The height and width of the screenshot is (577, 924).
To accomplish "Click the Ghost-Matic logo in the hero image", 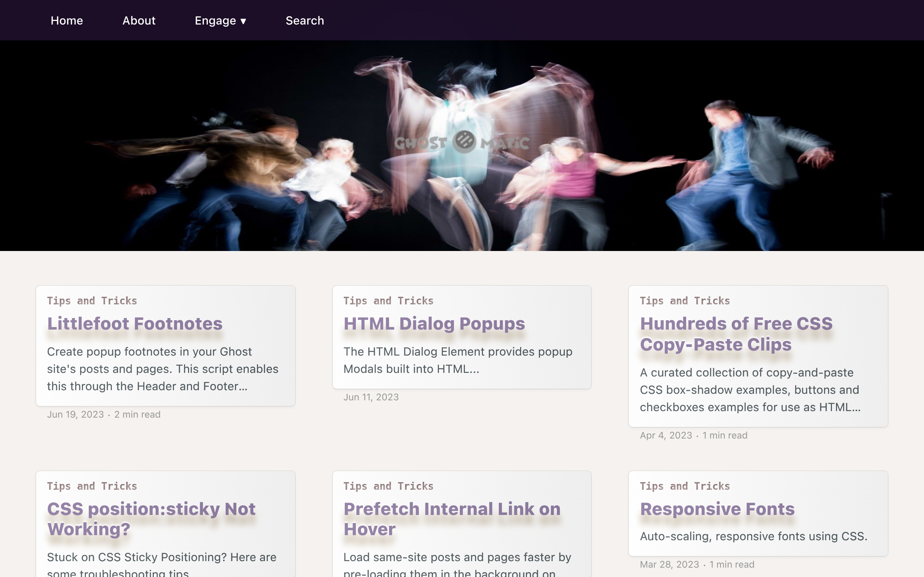I will coord(462,143).
